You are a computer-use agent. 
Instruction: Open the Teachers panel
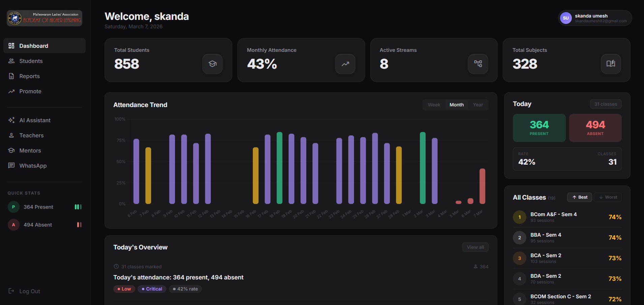pos(31,135)
